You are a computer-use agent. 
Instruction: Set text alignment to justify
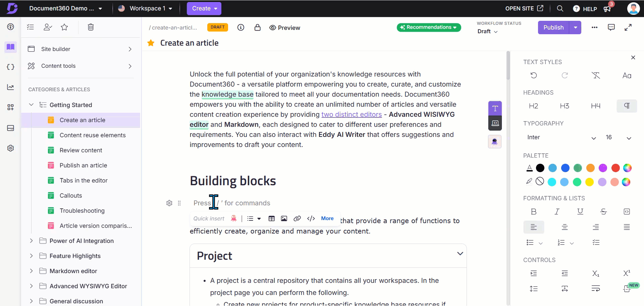(x=627, y=227)
